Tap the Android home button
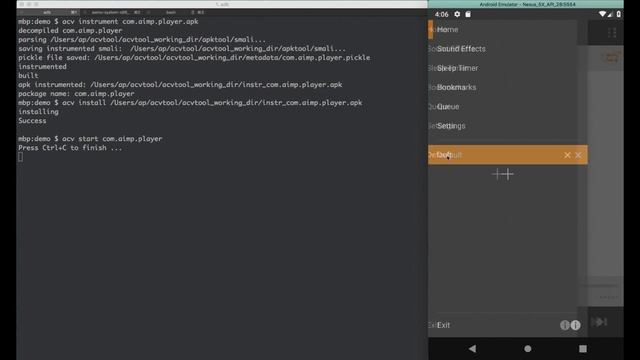Image resolution: width=640 pixels, height=360 pixels. point(528,349)
